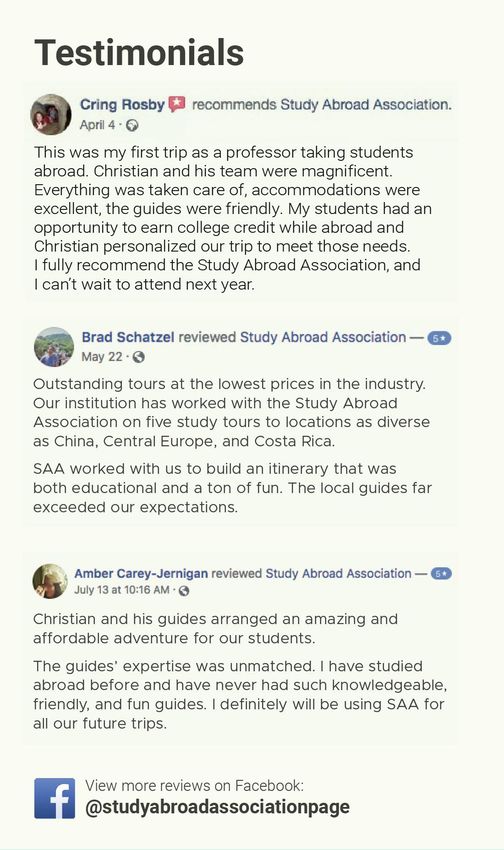The image size is (504, 850).
Task: Click the July 13 at 10:16 AM timestamp
Action: coord(122,590)
